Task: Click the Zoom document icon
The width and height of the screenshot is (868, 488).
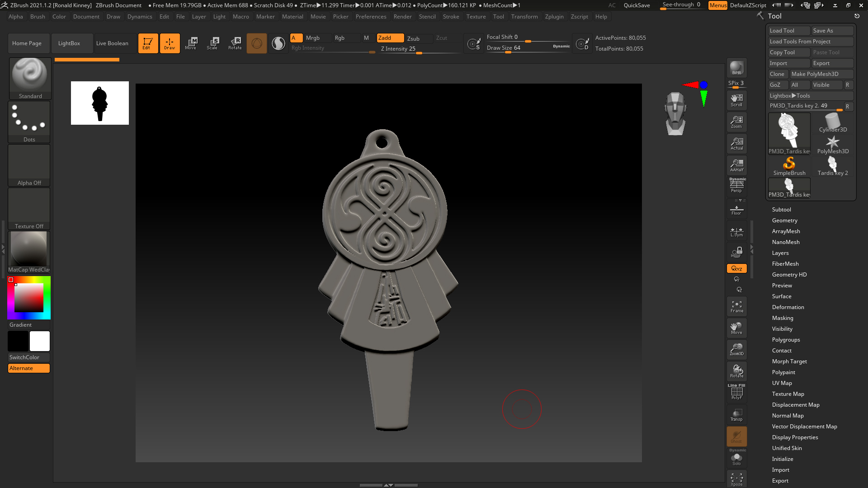Action: 736,122
